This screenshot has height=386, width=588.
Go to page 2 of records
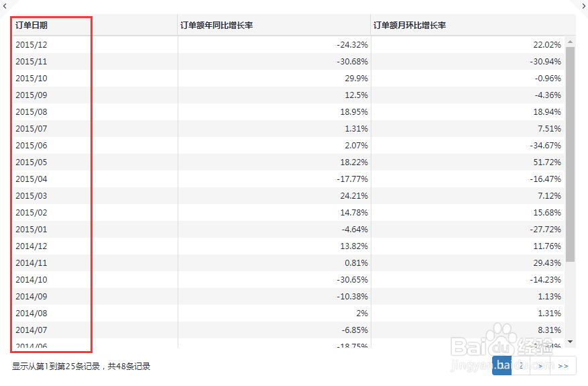[521, 366]
